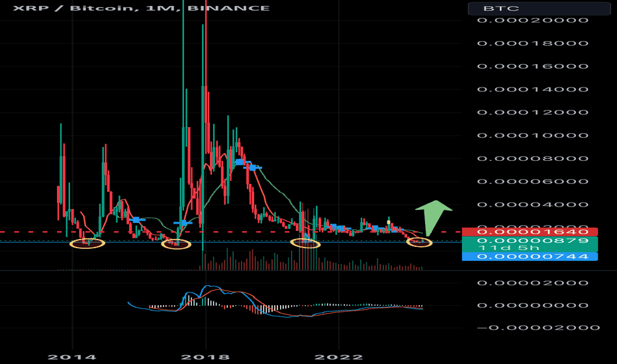
Task: Click the 0.00008000 price axis label
Action: click(533, 159)
